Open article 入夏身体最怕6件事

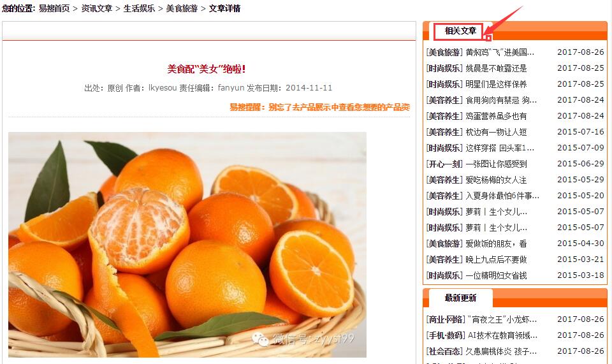[502, 196]
